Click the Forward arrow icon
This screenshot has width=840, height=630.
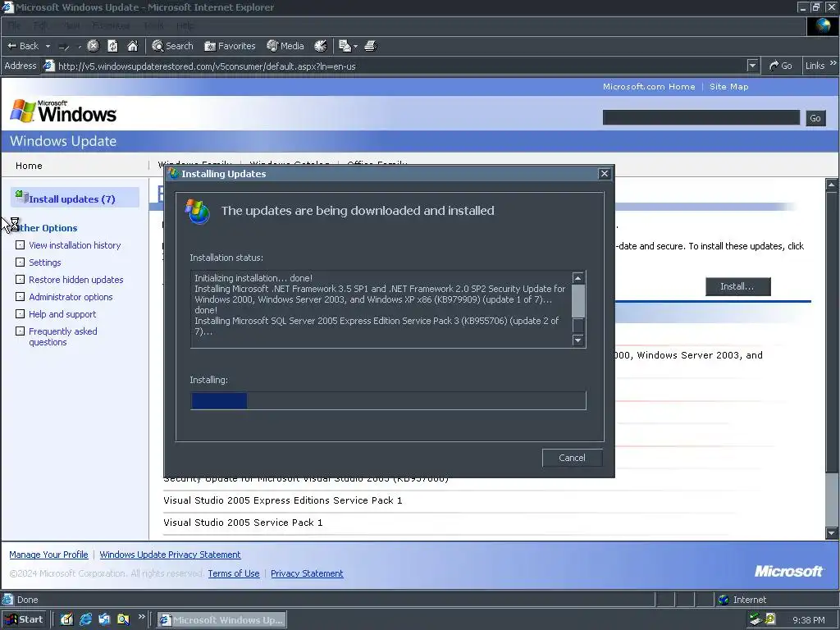point(64,47)
